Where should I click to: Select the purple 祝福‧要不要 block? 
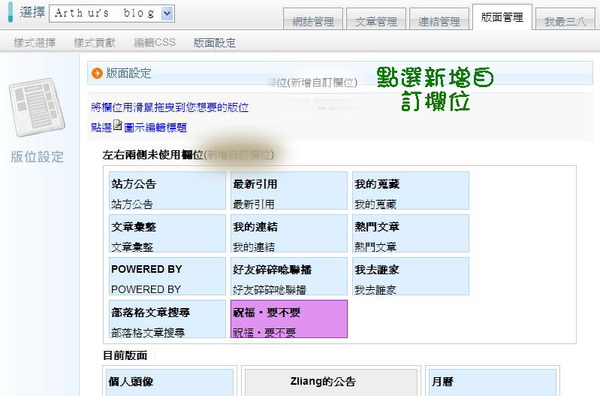pyautogui.click(x=289, y=319)
